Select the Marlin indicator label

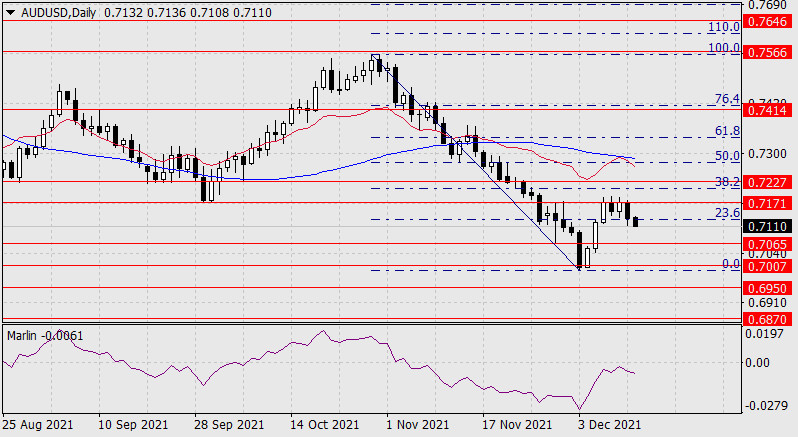point(45,336)
